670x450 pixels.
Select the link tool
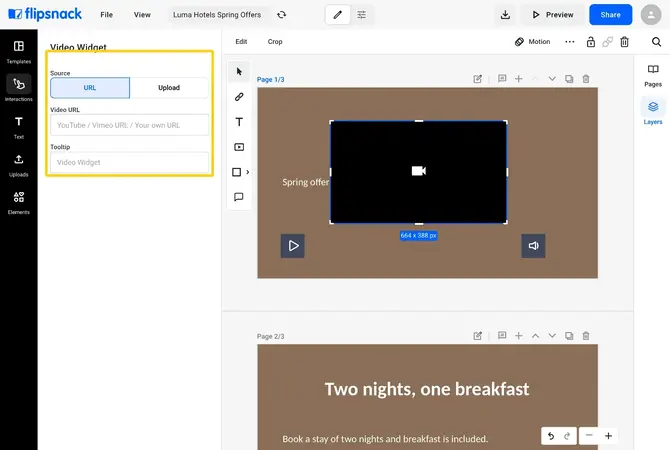[239, 97]
